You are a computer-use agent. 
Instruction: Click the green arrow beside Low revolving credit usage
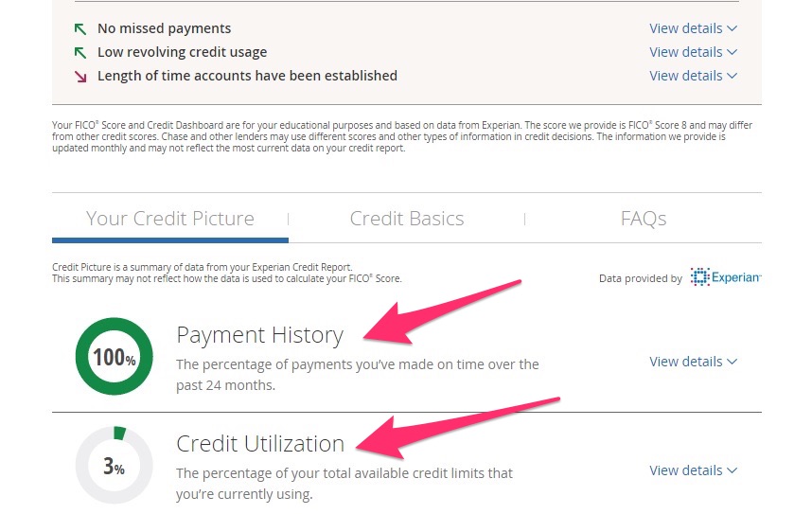[79, 52]
